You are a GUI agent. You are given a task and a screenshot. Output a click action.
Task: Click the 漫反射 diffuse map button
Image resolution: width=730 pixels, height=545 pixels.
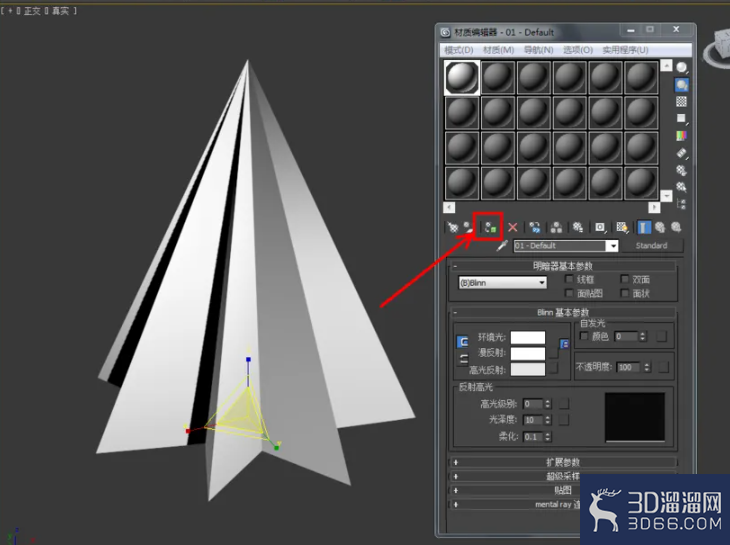554,353
